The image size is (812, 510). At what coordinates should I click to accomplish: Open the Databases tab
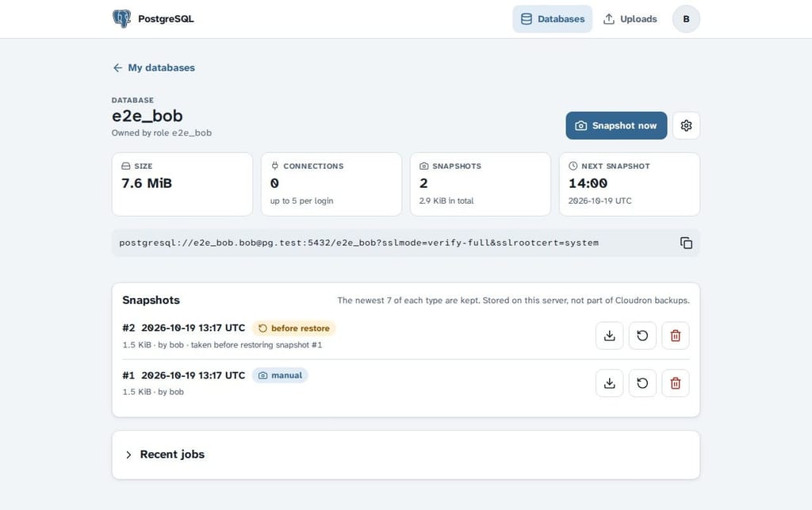coord(553,19)
